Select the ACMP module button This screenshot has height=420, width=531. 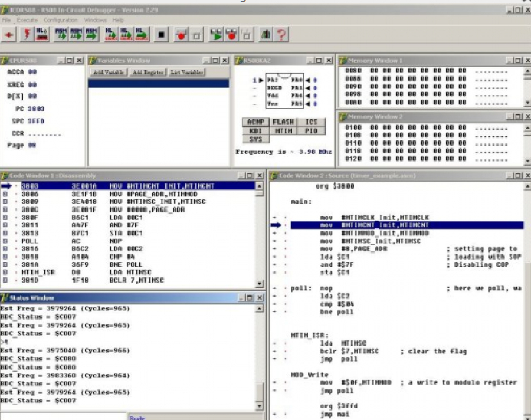(255, 122)
